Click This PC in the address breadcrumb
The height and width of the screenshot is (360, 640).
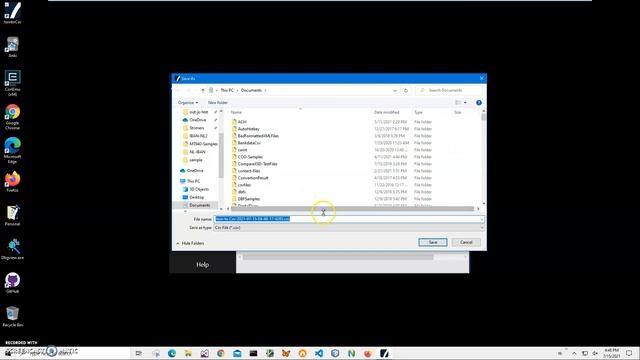coord(227,90)
